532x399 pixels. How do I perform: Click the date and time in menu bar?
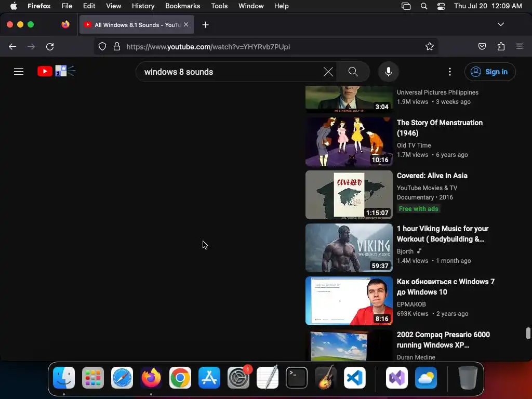pyautogui.click(x=488, y=6)
